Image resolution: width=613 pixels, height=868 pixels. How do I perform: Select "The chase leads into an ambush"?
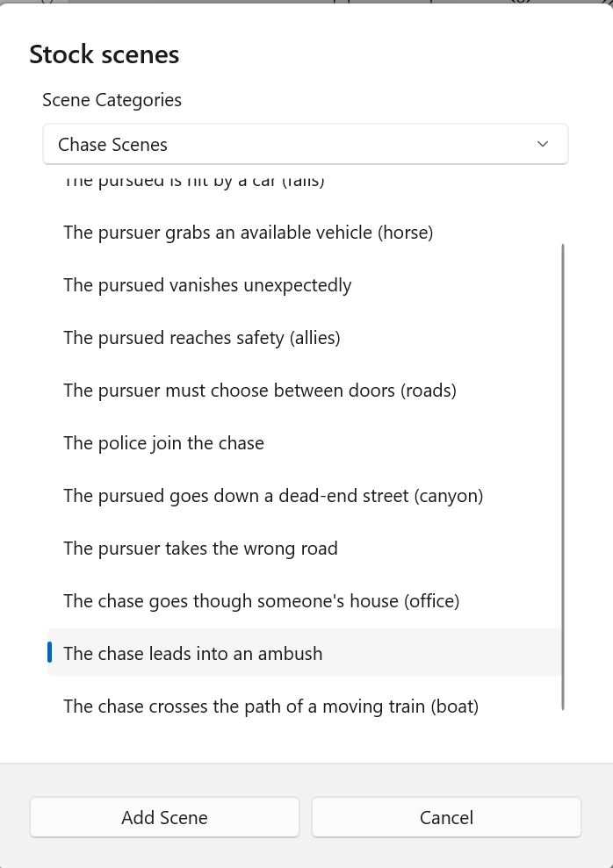193,654
